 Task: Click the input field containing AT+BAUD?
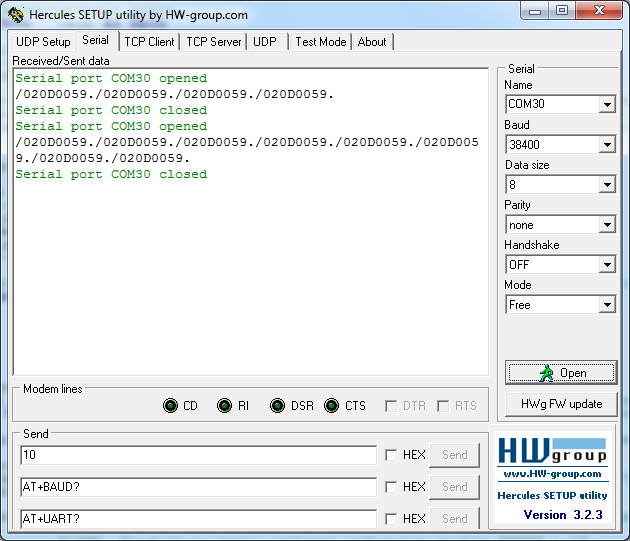coord(198,487)
